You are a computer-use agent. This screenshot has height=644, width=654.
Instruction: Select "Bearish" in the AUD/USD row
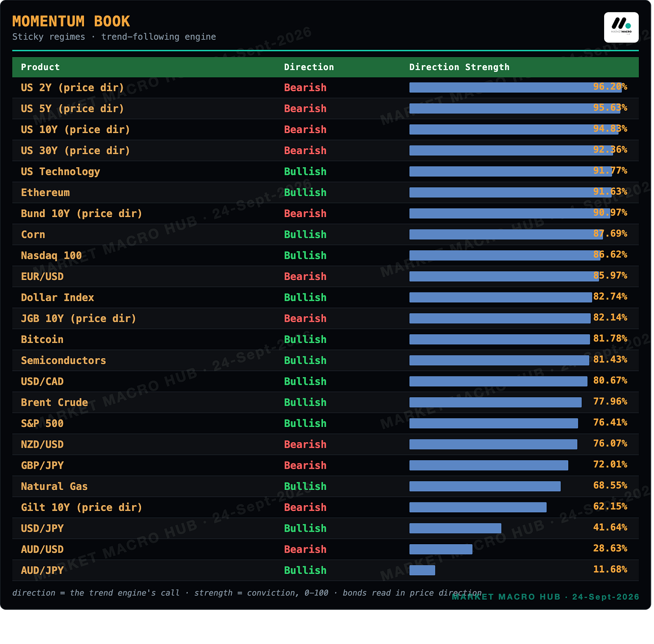[305, 549]
